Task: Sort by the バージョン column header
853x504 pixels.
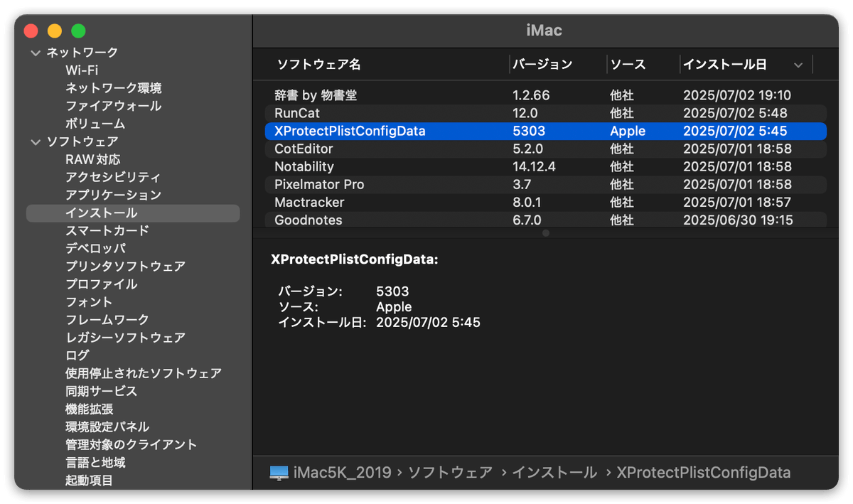Action: click(542, 65)
